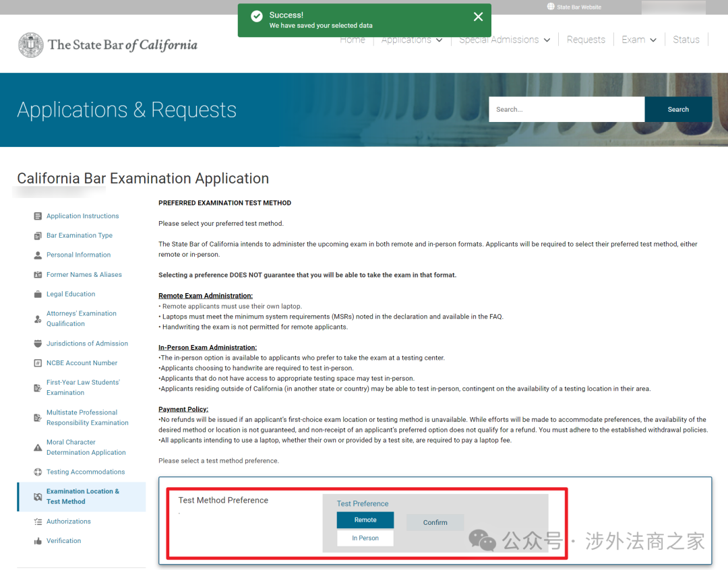Go to Examination Location & Test Method section
This screenshot has height=570, width=728.
pos(83,497)
